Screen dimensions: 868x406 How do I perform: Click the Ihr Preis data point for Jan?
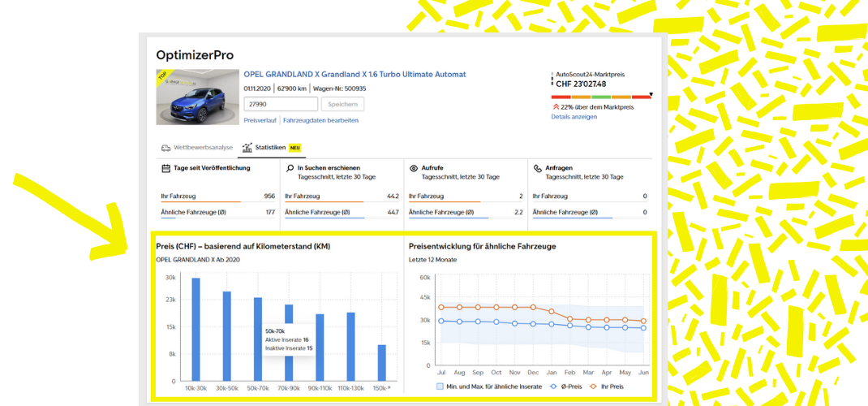(552, 311)
